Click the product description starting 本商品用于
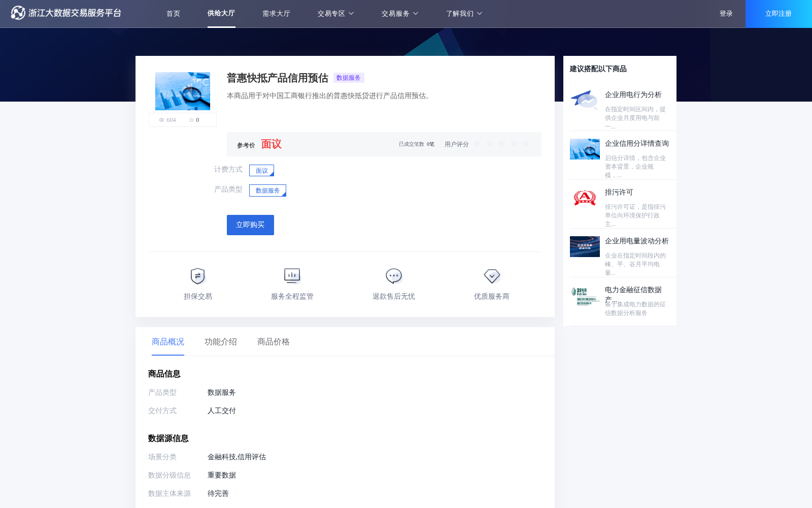 [330, 96]
